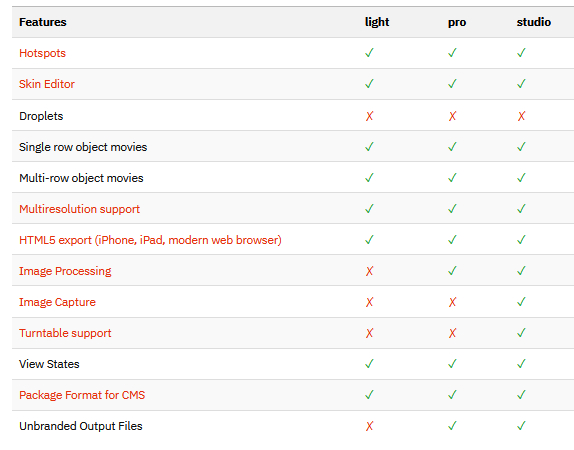Click the red X for Image Processing under light

[x=369, y=271]
